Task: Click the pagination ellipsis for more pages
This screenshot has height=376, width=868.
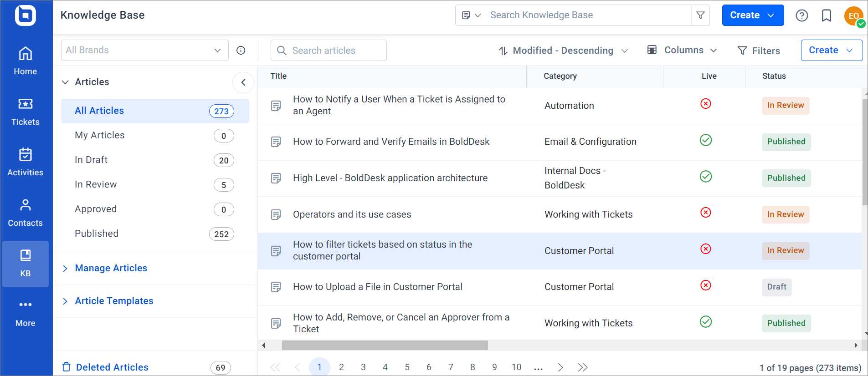Action: coord(538,368)
